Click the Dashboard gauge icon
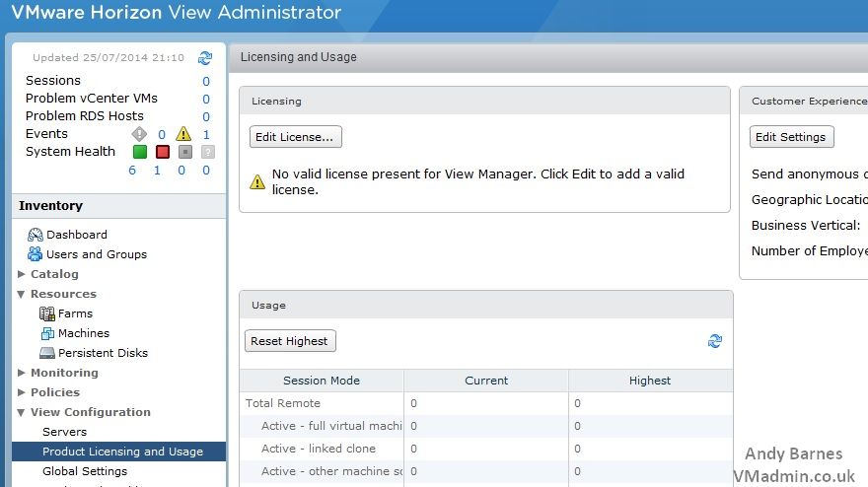This screenshot has width=868, height=487. (35, 235)
